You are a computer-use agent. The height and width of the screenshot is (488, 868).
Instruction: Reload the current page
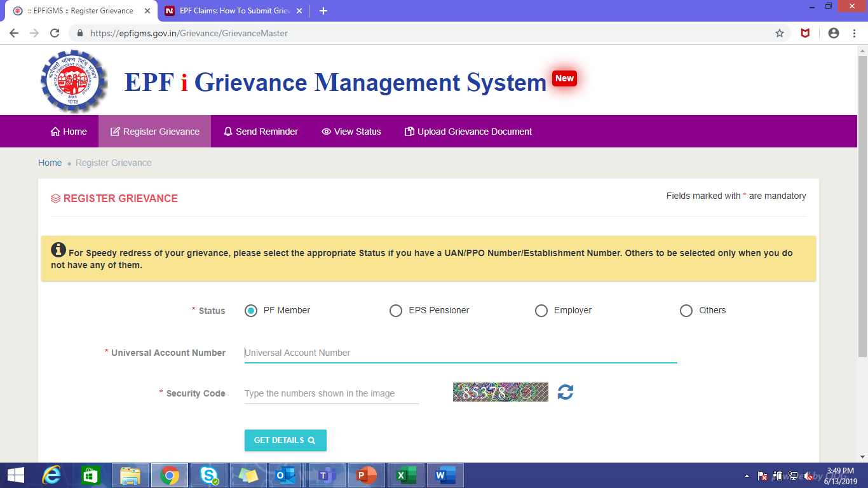(55, 33)
